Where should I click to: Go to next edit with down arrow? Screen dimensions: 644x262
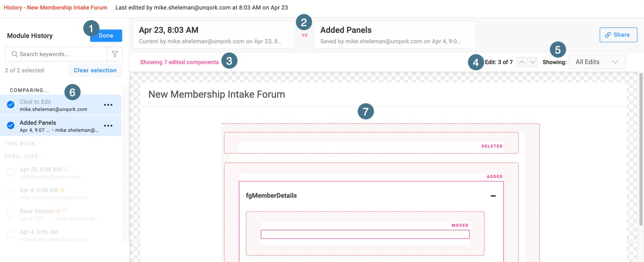533,62
